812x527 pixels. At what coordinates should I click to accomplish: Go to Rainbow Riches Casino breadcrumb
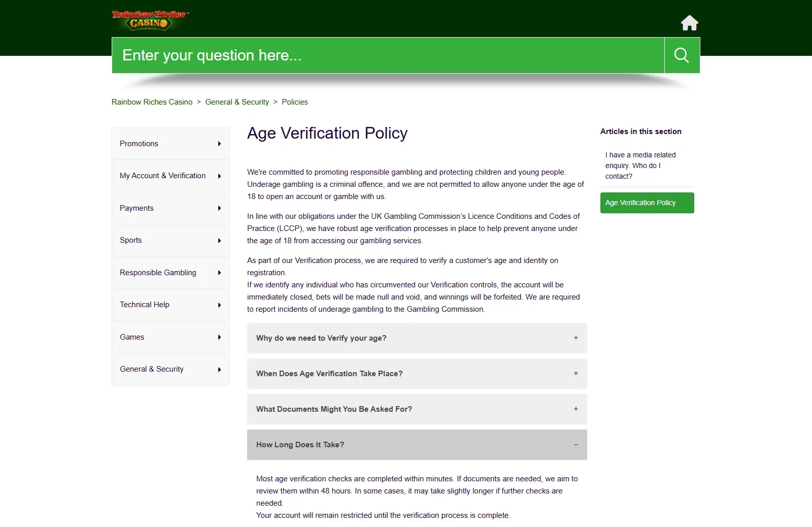152,102
